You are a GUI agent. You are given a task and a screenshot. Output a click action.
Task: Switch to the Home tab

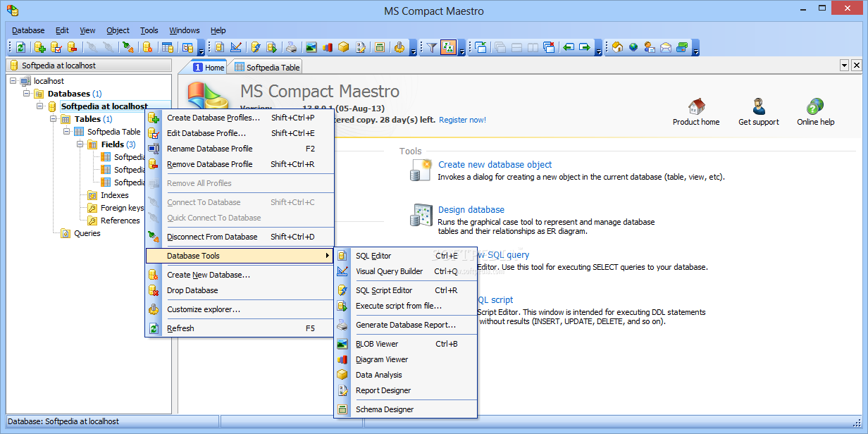point(209,67)
